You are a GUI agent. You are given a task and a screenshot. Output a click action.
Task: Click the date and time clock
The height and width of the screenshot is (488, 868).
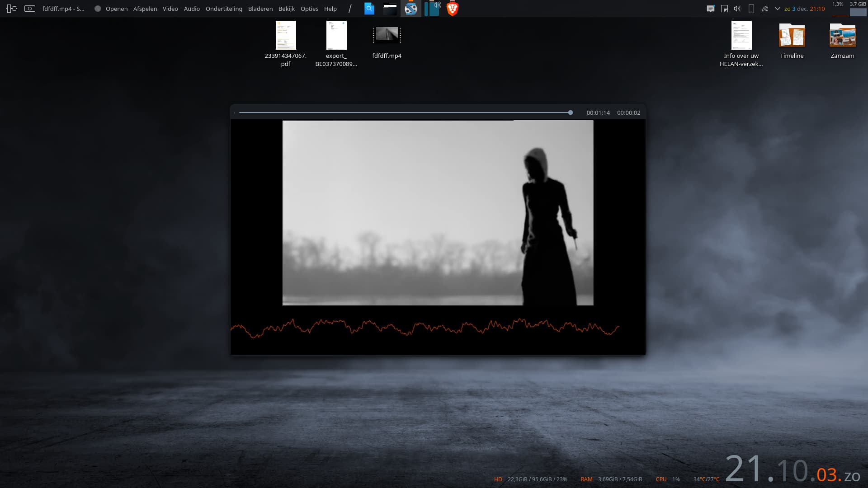click(x=804, y=9)
